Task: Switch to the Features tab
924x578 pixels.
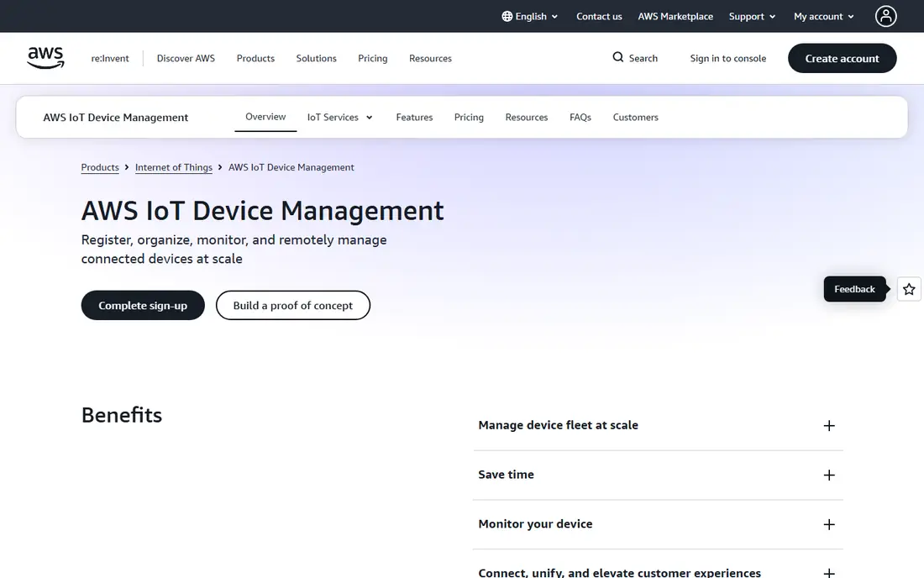Action: point(414,118)
